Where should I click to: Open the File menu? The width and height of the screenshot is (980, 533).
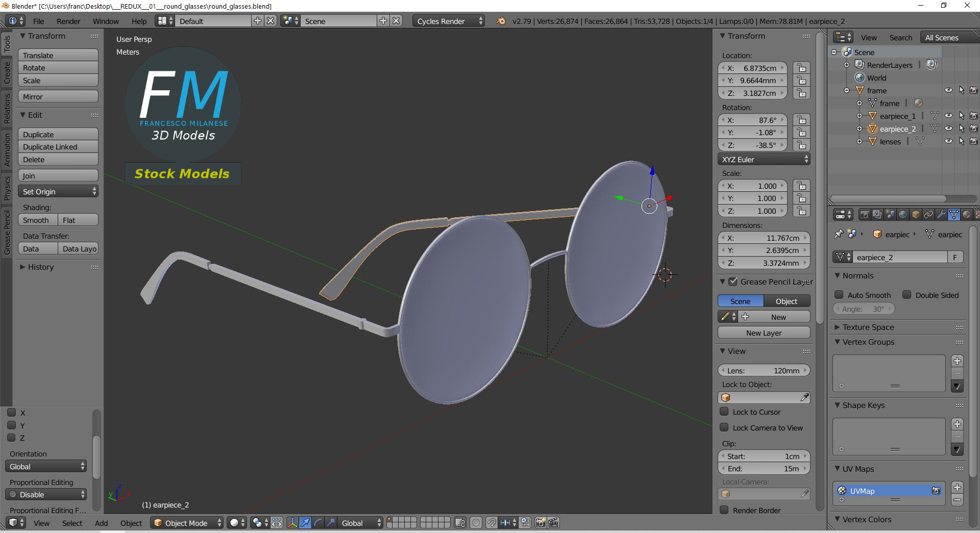tap(39, 21)
